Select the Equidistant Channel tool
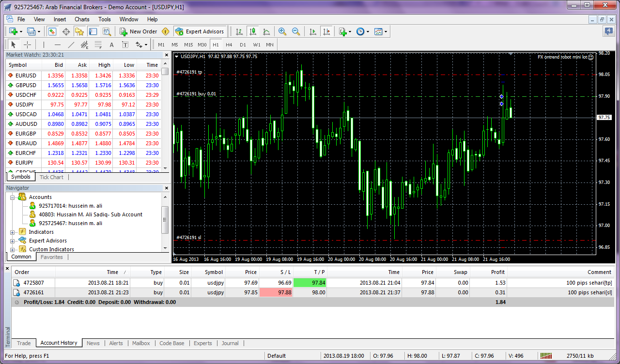This screenshot has width=620, height=364. pyautogui.click(x=84, y=45)
